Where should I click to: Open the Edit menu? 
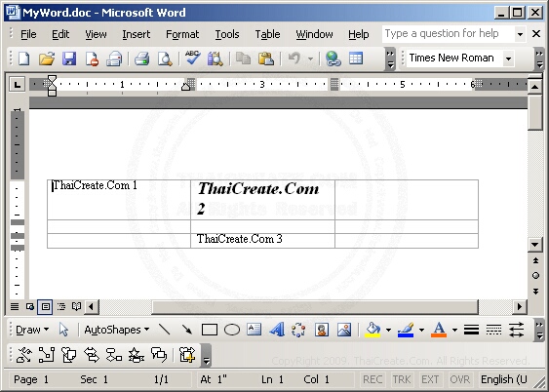[60, 34]
